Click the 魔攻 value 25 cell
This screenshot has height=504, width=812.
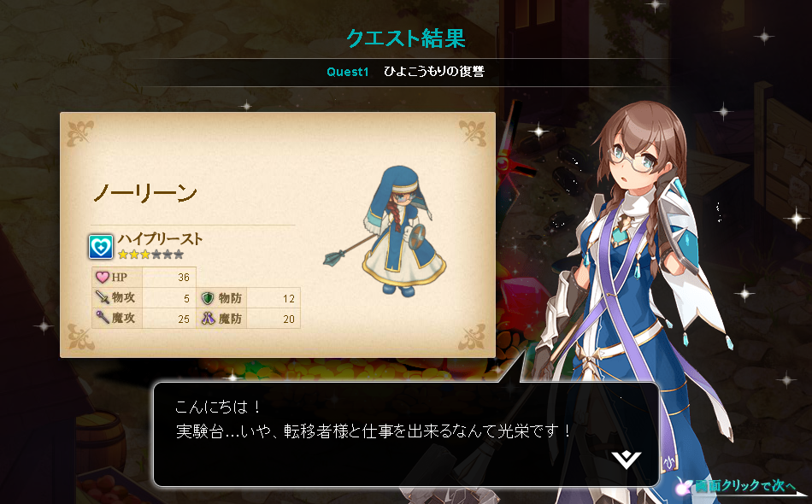tap(169, 319)
